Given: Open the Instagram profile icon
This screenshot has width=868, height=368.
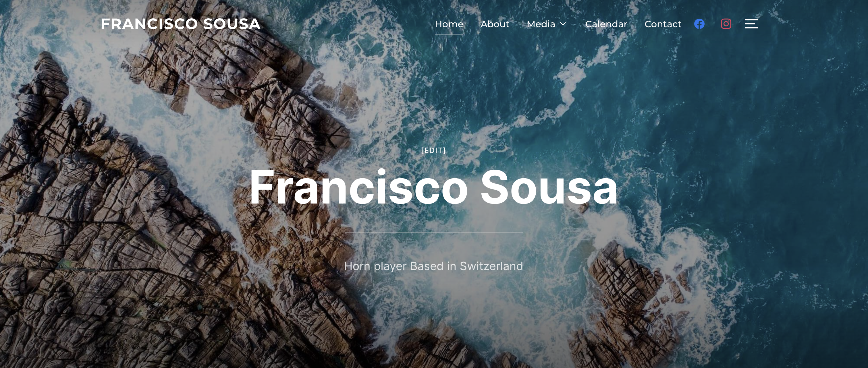Looking at the screenshot, I should [726, 24].
